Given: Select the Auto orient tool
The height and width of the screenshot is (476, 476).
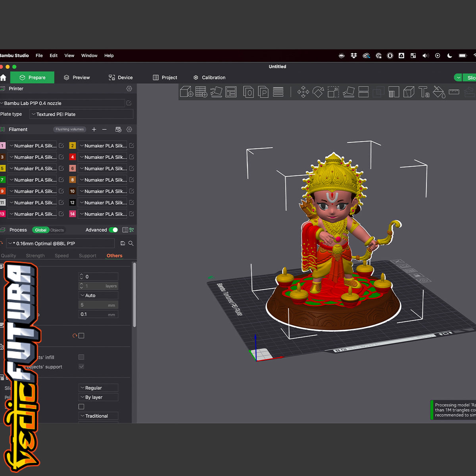Looking at the screenshot, I should [216, 92].
